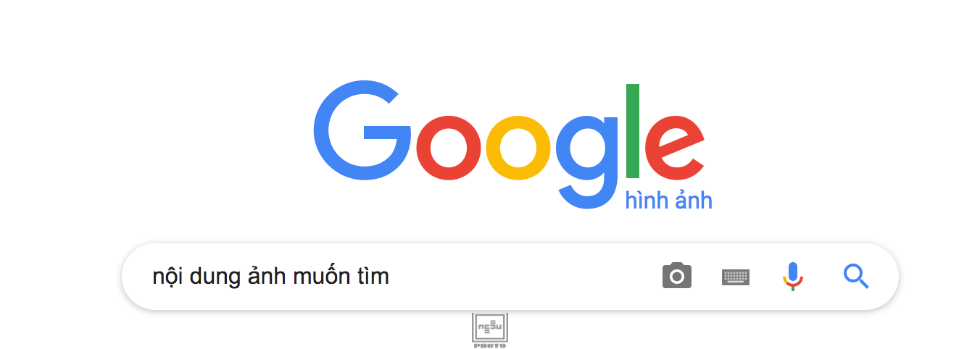The image size is (980, 349).
Task: Click empty search box area before camera icon
Action: (522, 277)
